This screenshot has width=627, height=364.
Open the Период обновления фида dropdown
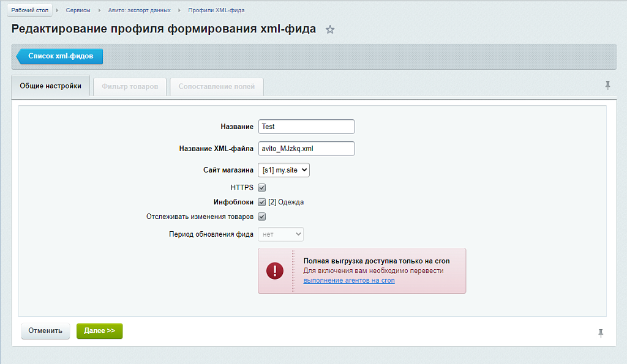click(280, 234)
